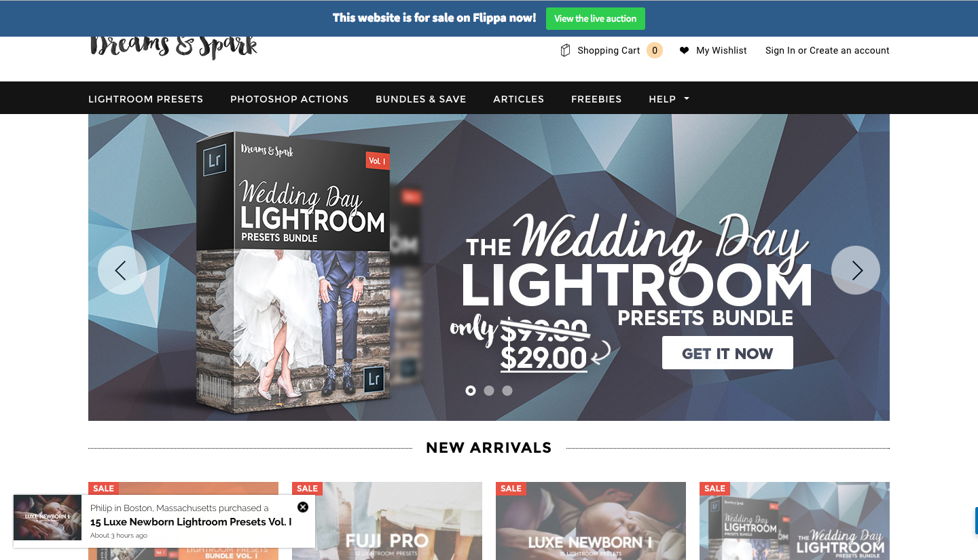Select the first carousel dot
The image size is (978, 560).
[471, 390]
